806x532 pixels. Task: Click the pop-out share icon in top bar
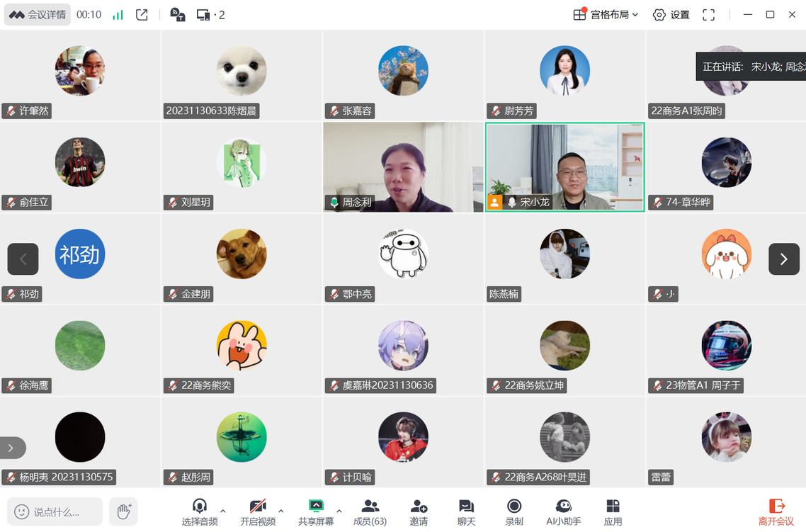coord(142,15)
